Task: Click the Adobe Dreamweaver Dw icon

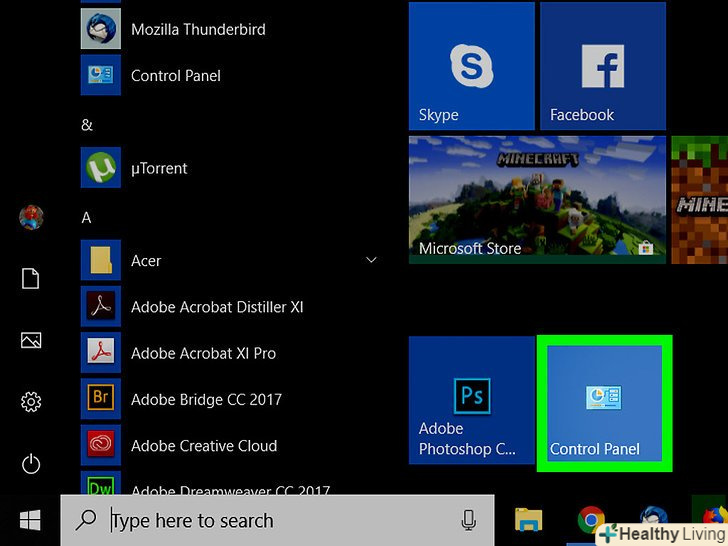Action: (101, 483)
